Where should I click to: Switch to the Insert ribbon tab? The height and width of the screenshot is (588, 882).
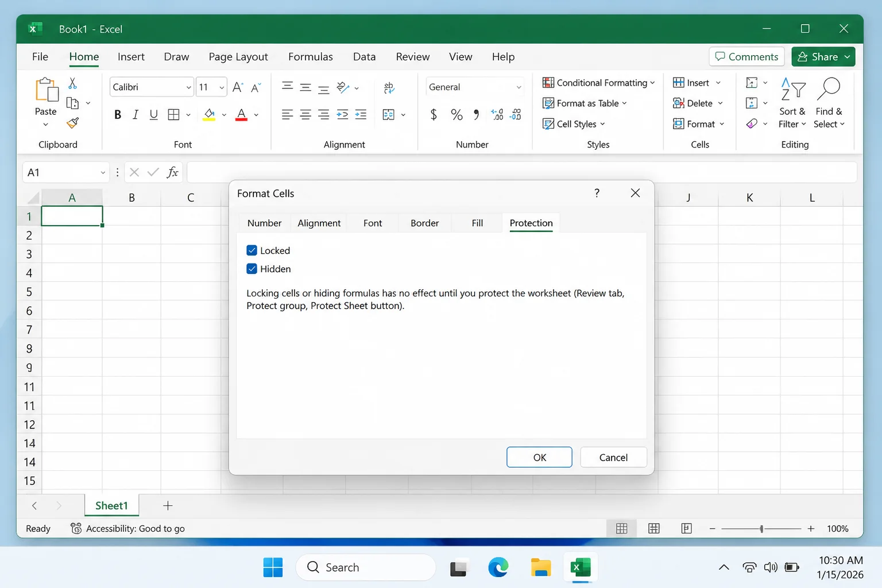tap(131, 57)
